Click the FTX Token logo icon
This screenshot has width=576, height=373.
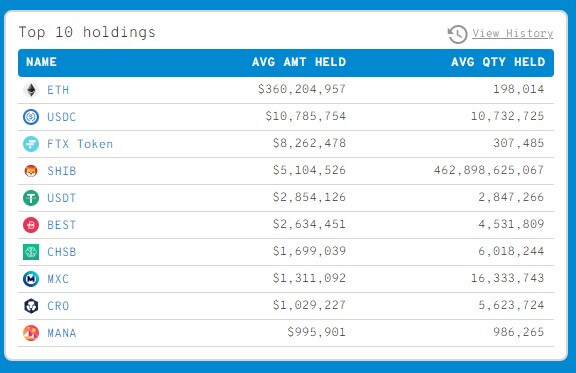click(x=31, y=144)
